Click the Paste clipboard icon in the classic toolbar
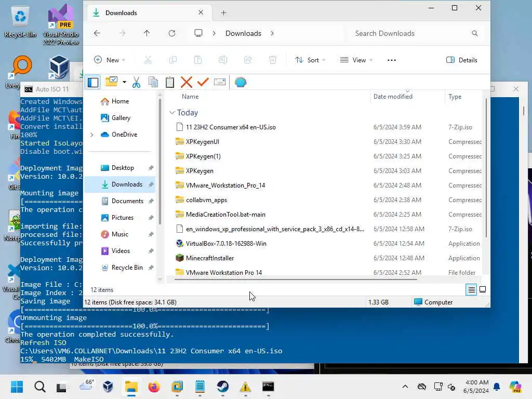 (x=170, y=82)
